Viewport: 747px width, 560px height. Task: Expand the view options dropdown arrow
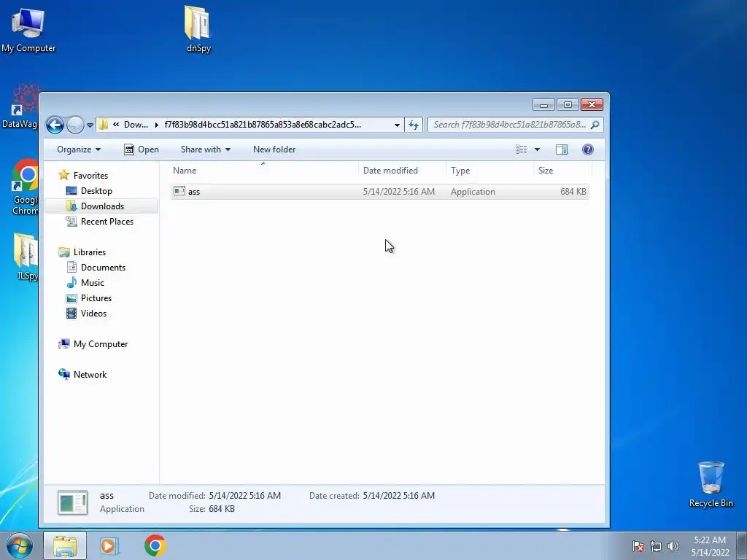[537, 149]
